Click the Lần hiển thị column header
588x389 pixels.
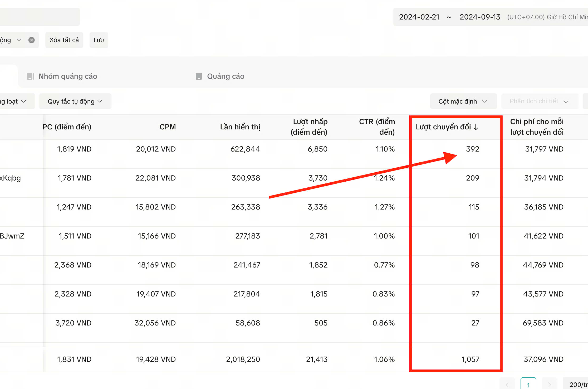click(240, 127)
